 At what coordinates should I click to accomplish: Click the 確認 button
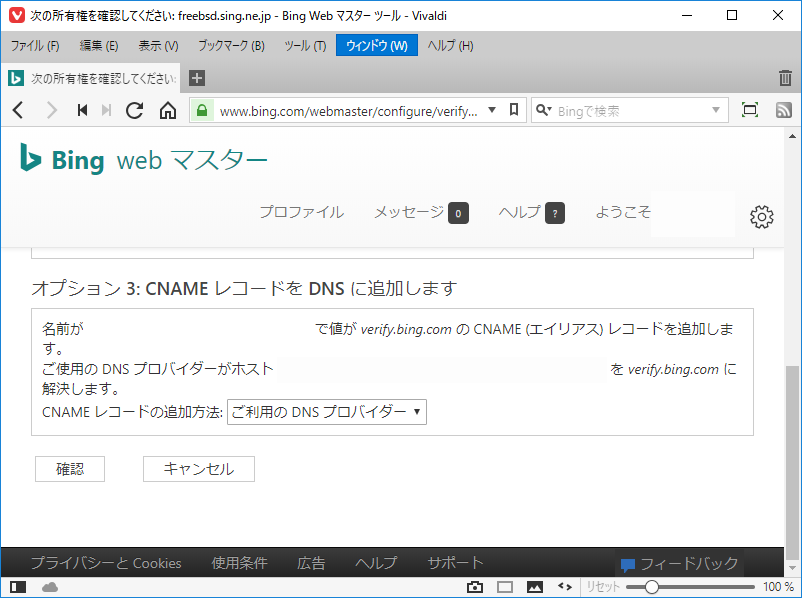pyautogui.click(x=70, y=469)
